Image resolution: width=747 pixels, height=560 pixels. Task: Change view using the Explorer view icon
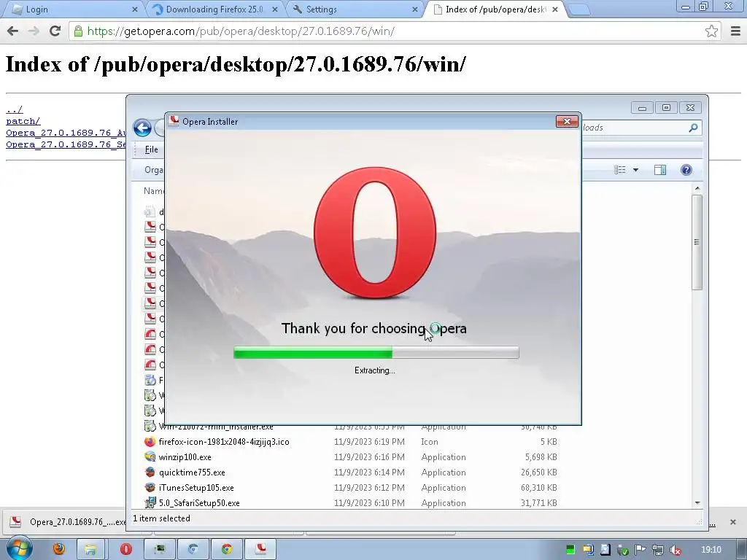click(620, 170)
